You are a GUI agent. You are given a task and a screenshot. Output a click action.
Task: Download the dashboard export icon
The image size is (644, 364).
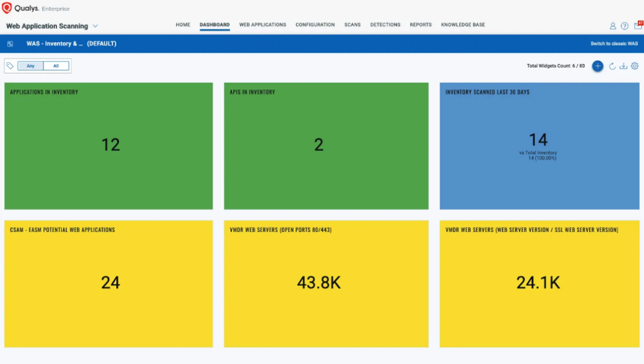623,65
